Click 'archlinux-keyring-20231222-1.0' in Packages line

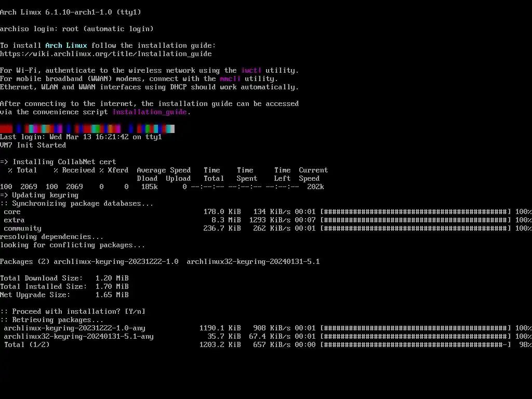pyautogui.click(x=116, y=262)
